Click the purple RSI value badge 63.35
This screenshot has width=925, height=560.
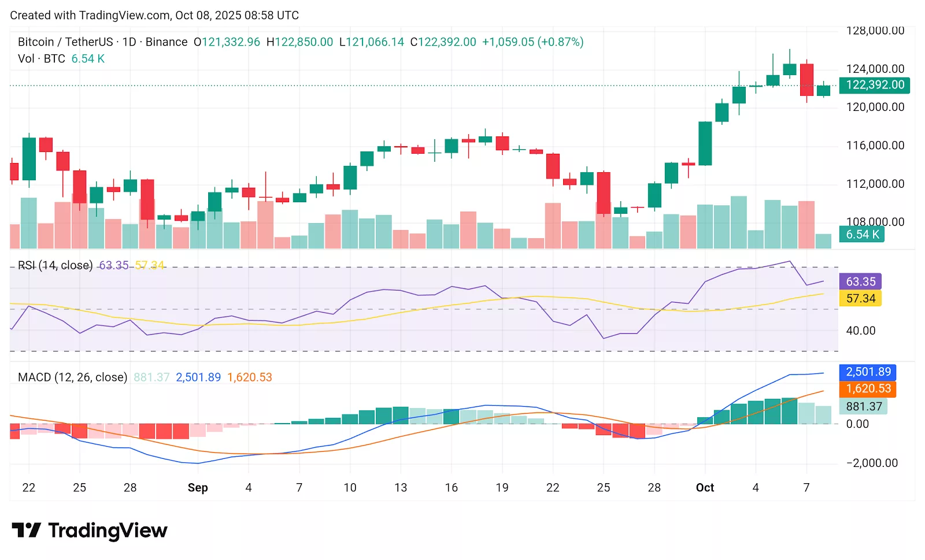[x=859, y=281]
